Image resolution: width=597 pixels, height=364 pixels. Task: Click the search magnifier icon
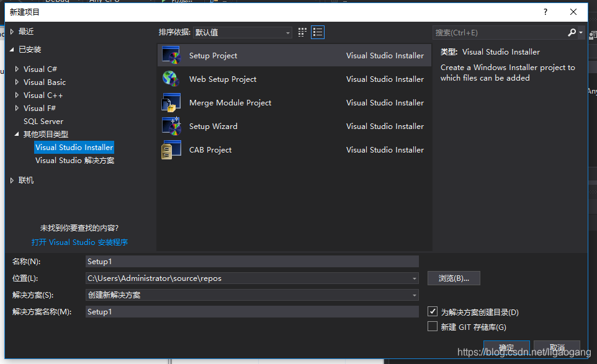pyautogui.click(x=572, y=33)
